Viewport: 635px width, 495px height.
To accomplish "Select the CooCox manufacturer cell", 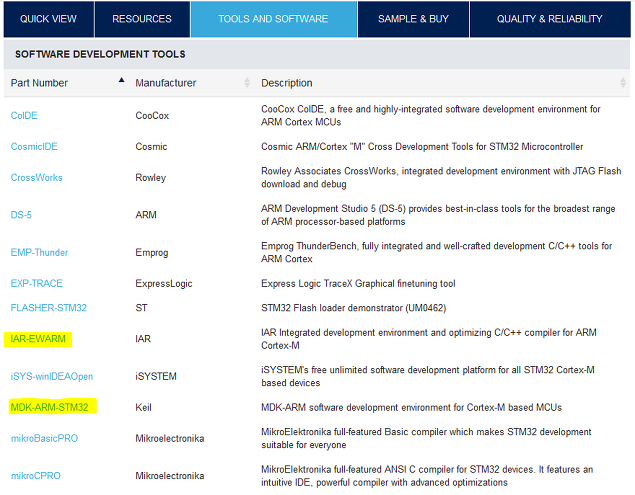I will click(152, 115).
